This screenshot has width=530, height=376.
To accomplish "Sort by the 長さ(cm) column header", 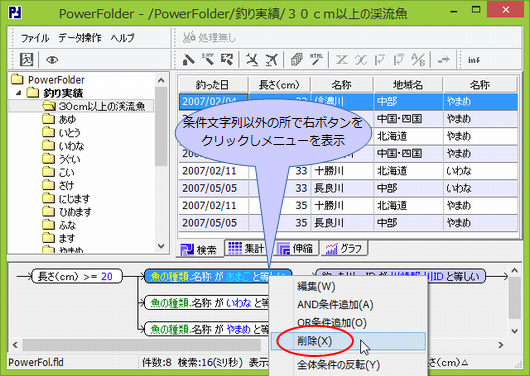I will (279, 85).
